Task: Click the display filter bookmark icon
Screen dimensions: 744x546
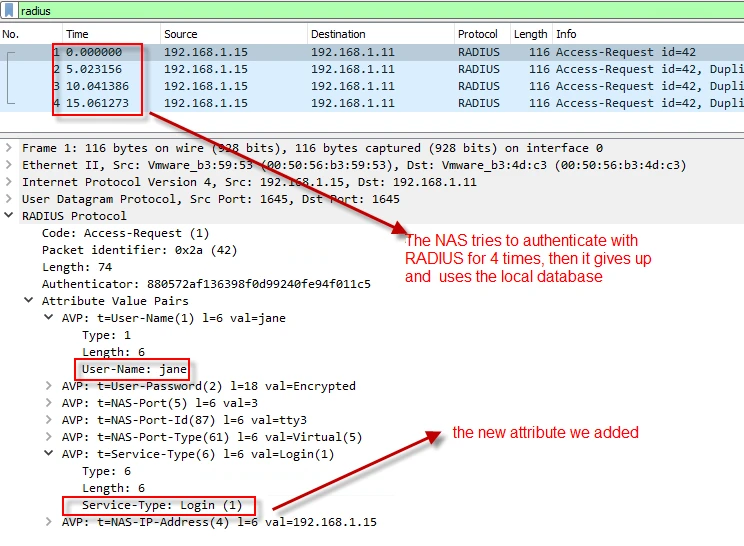Action: click(9, 10)
